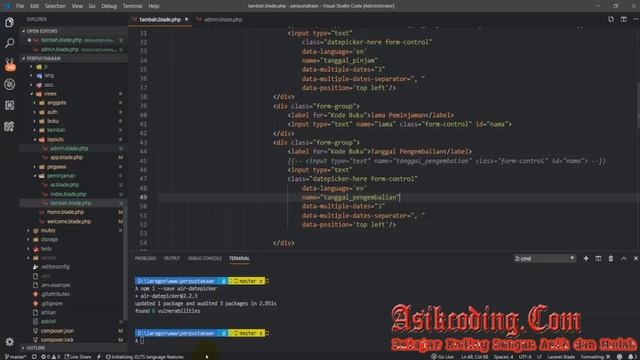The width and height of the screenshot is (640, 360).
Task: Open welcome.blade.php in explorer
Action: point(69,222)
